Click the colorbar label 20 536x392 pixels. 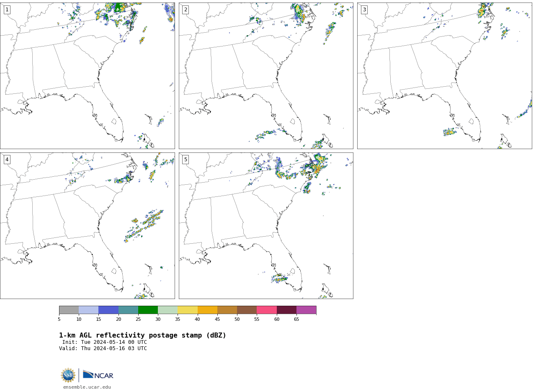click(x=119, y=320)
